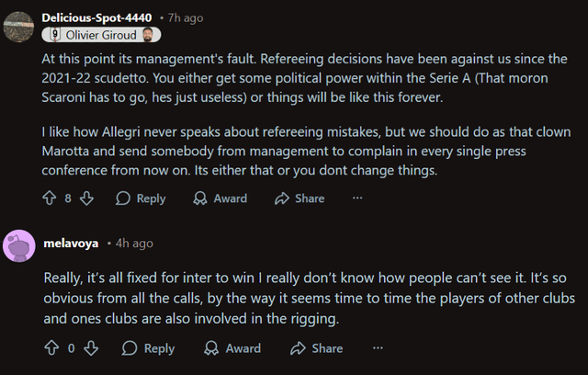The width and height of the screenshot is (588, 375).
Task: Open melavoya user profile link
Action: pos(72,244)
